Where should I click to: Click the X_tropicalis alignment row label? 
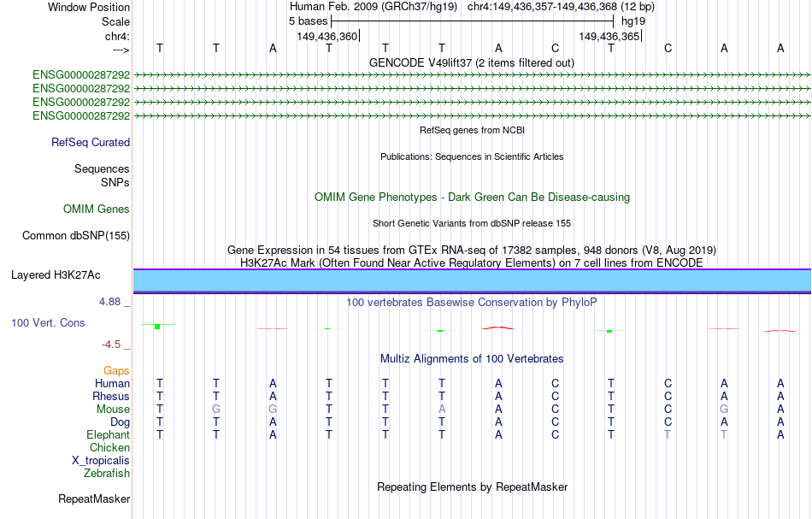click(101, 461)
